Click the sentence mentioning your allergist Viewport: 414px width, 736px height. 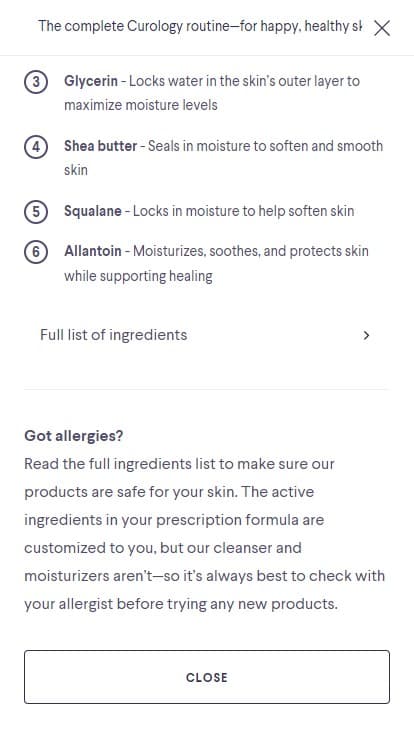181,603
